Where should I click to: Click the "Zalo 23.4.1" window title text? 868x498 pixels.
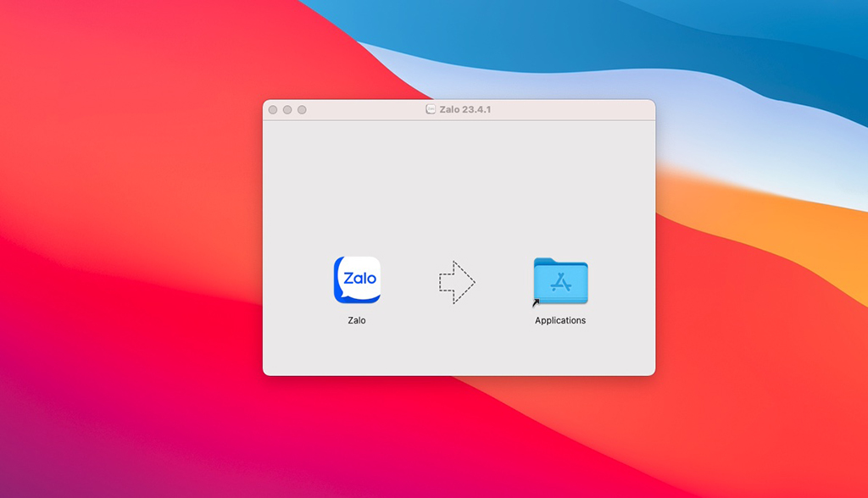coord(465,109)
